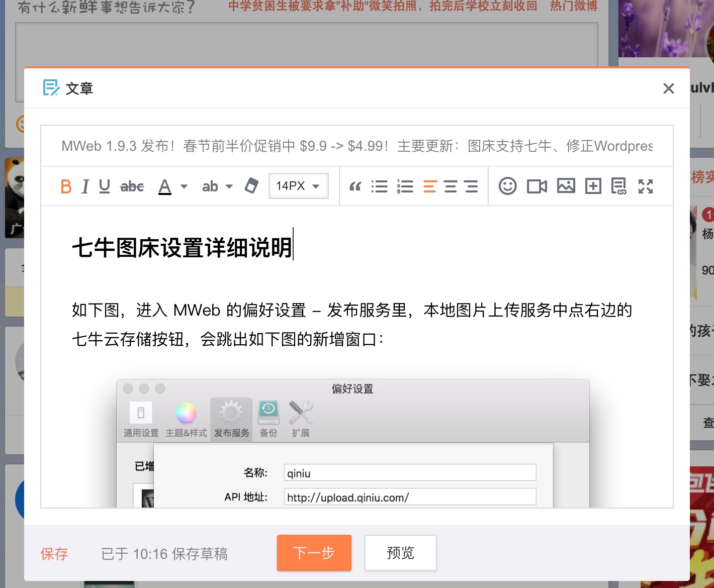714x588 pixels.
Task: Align text center
Action: pos(451,186)
